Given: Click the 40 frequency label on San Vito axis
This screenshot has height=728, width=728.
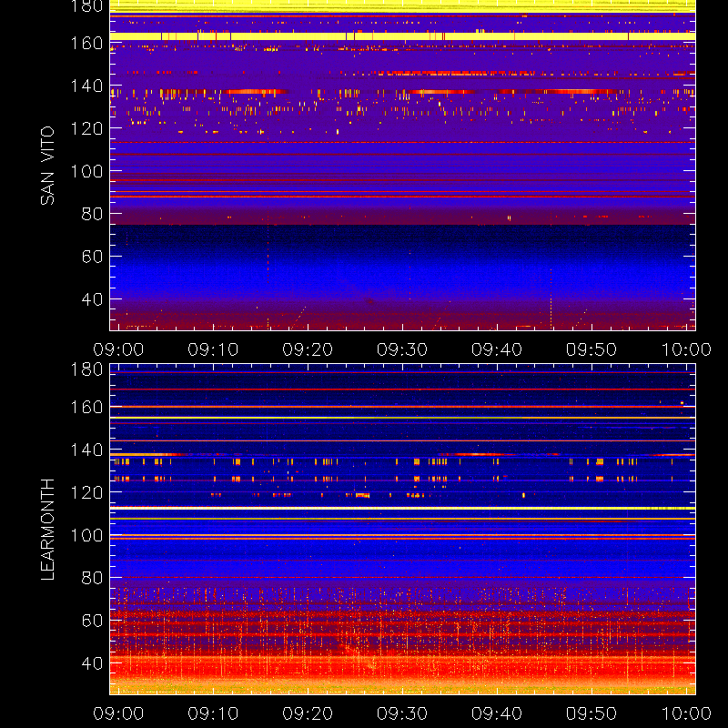Looking at the screenshot, I should click(x=93, y=299).
